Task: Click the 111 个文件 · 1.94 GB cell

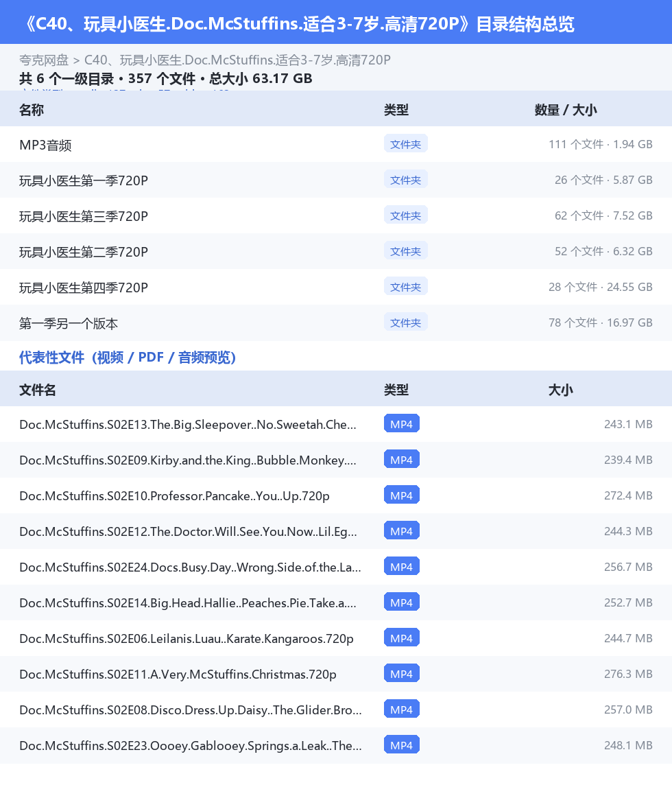Action: [x=601, y=144]
